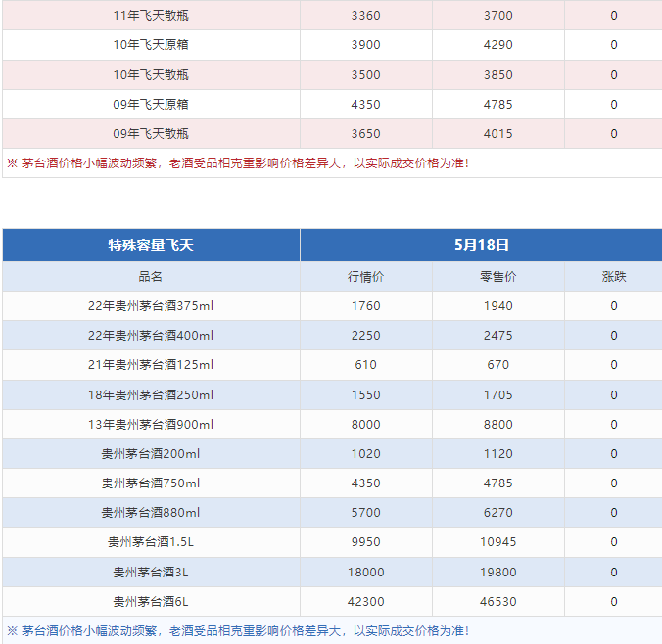This screenshot has height=644, width=662.
Task: Click the 2475 retail price cell
Action: click(497, 336)
